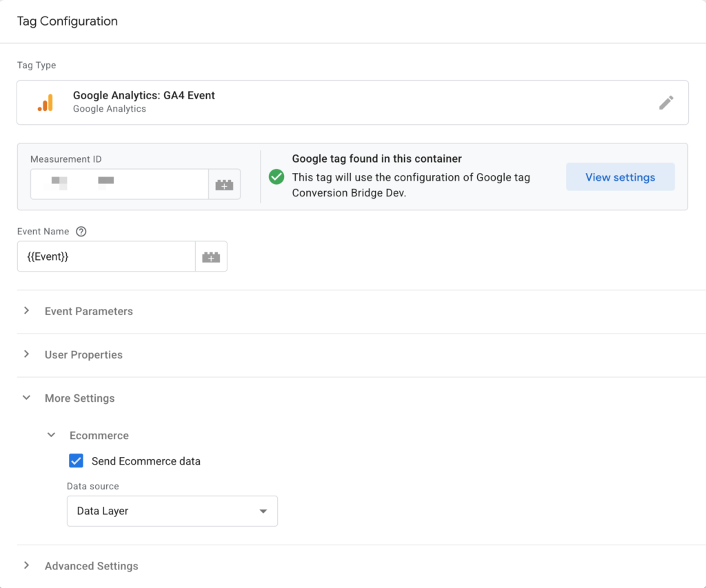The width and height of the screenshot is (706, 588).
Task: Click the Advanced Settings heading text
Action: [92, 566]
